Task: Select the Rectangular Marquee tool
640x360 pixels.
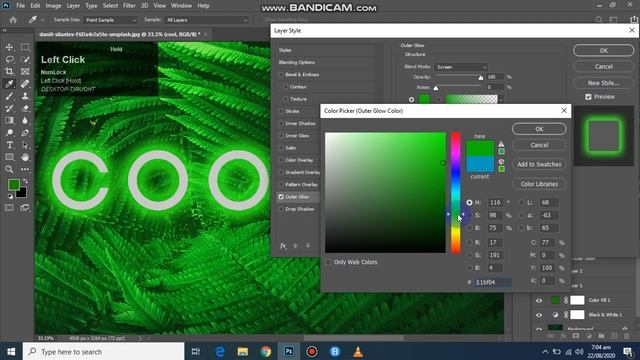Action: (25, 47)
